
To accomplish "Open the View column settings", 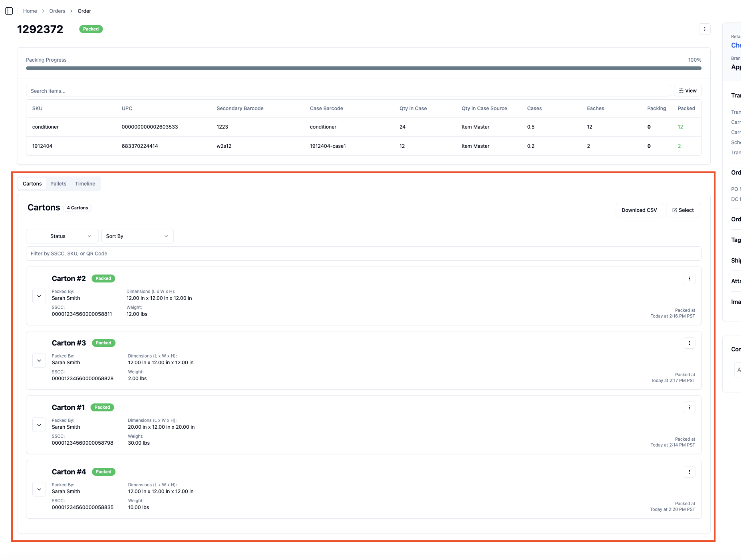I will 687,91.
